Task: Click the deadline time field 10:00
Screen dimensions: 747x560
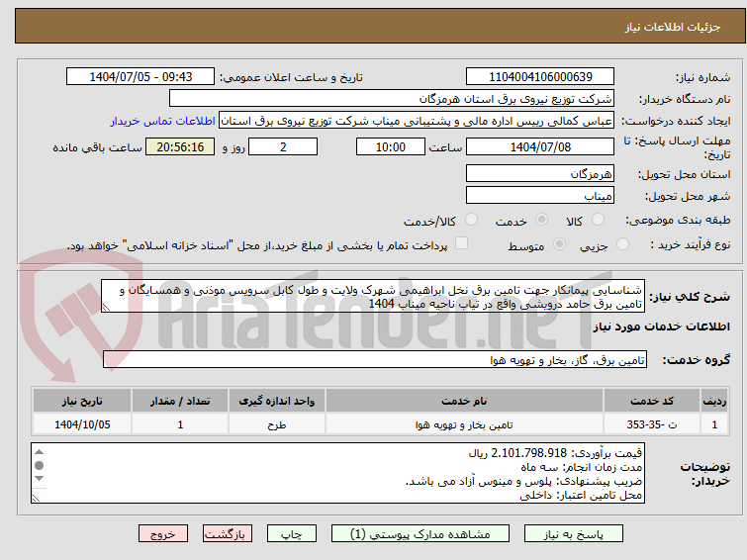Action: pos(391,146)
